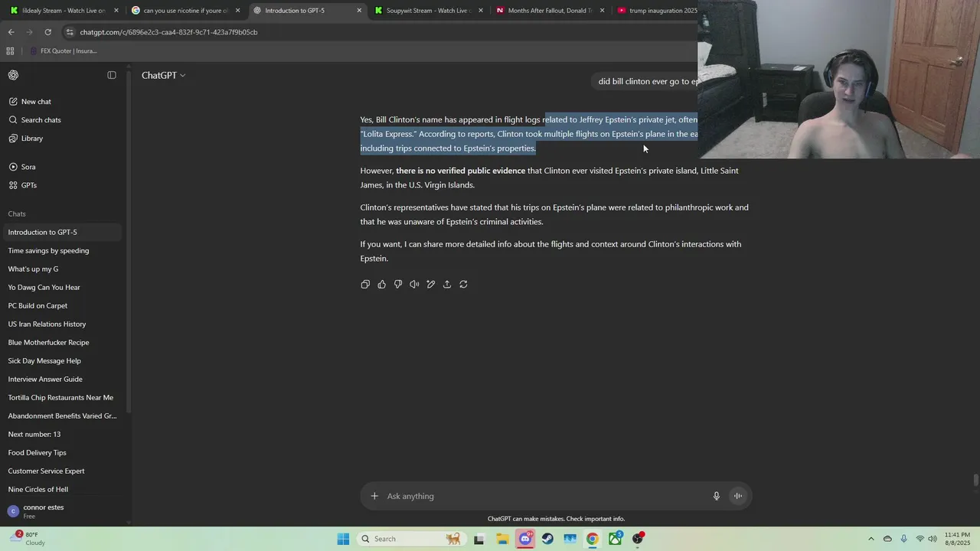Viewport: 980px width, 551px height.
Task: Click the ChatGPT logo in sidebar
Action: click(13, 75)
